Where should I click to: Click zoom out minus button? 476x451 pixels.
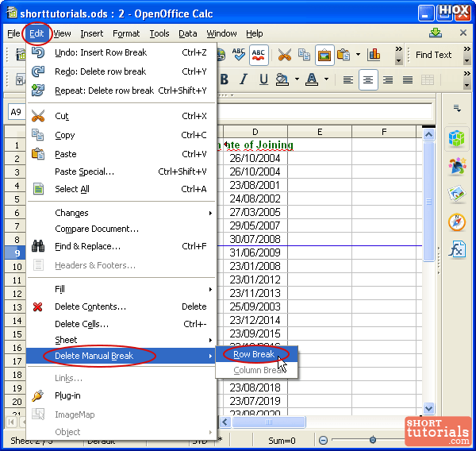pos(324,440)
